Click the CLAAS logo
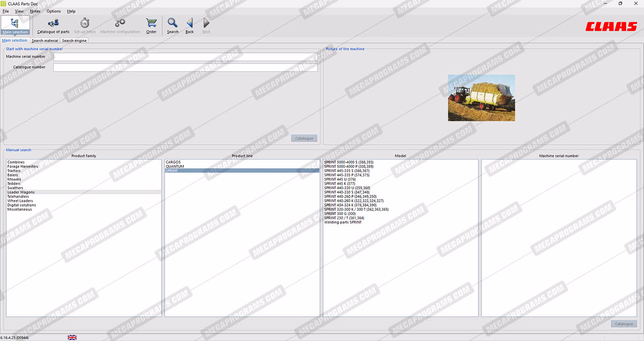The height and width of the screenshot is (341, 644). point(611,27)
